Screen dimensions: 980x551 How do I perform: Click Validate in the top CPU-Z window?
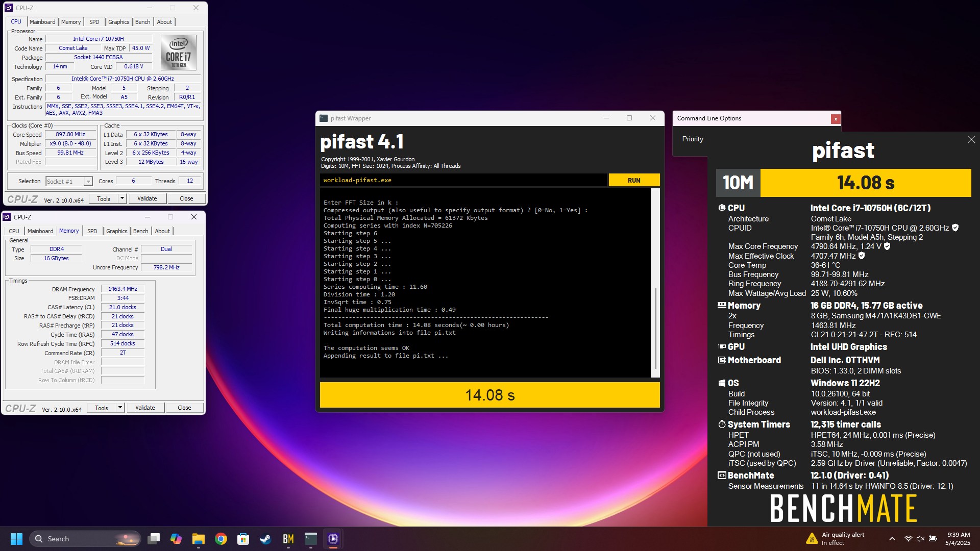pos(147,198)
